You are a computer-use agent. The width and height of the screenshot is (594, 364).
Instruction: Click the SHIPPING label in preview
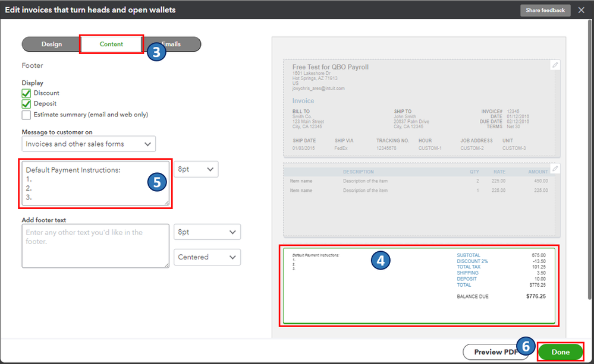point(467,273)
